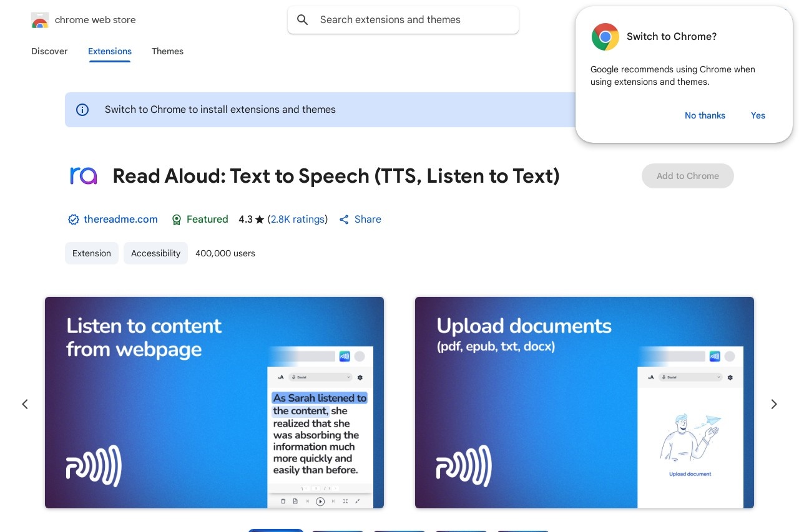Open the Extensions tab

(110, 51)
